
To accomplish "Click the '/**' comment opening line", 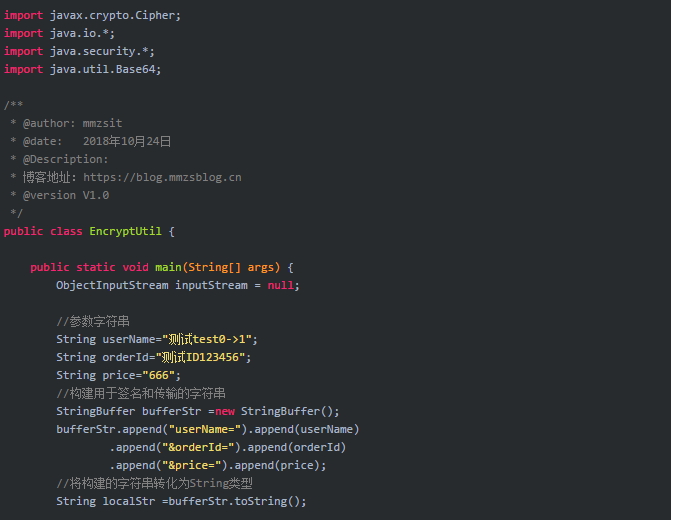I will [14, 105].
